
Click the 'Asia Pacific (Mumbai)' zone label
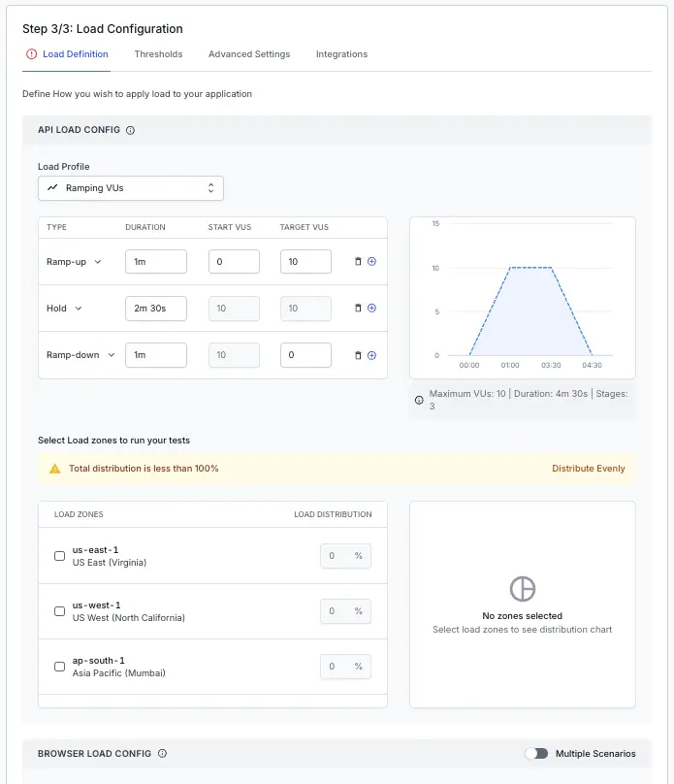(x=119, y=673)
